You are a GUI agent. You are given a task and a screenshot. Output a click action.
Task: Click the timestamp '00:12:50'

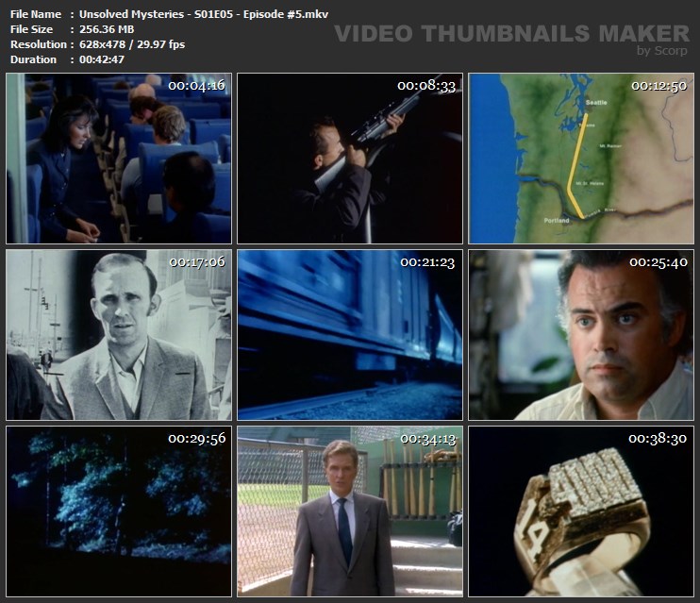point(658,85)
